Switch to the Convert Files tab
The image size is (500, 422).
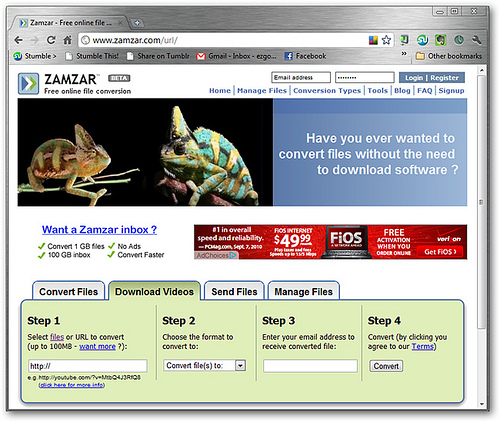pos(68,292)
